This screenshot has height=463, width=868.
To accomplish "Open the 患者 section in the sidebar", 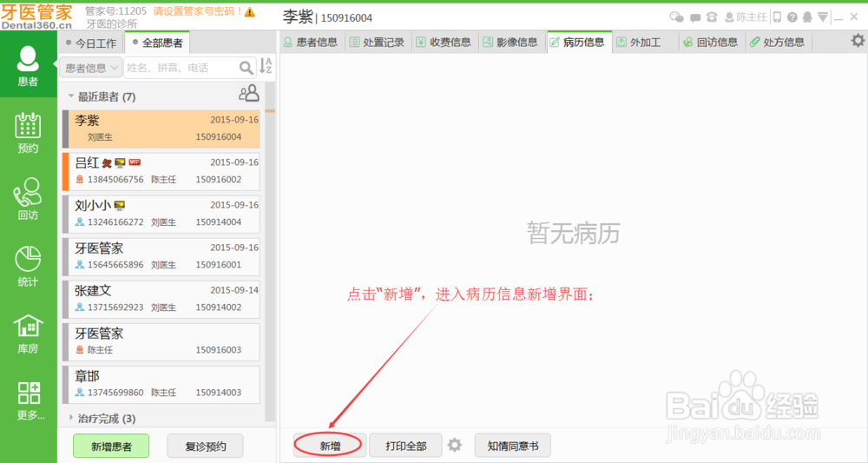I will 28,65.
